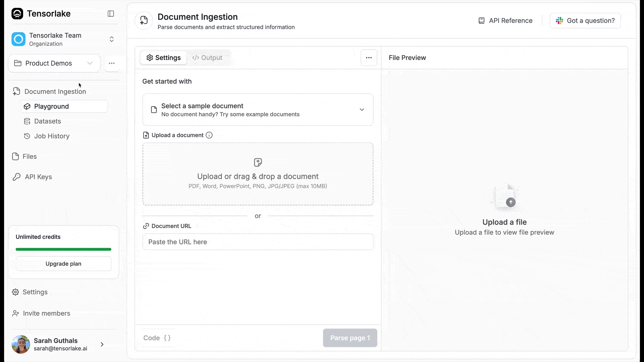Switch to the Output tab
644x362 pixels.
(207, 58)
